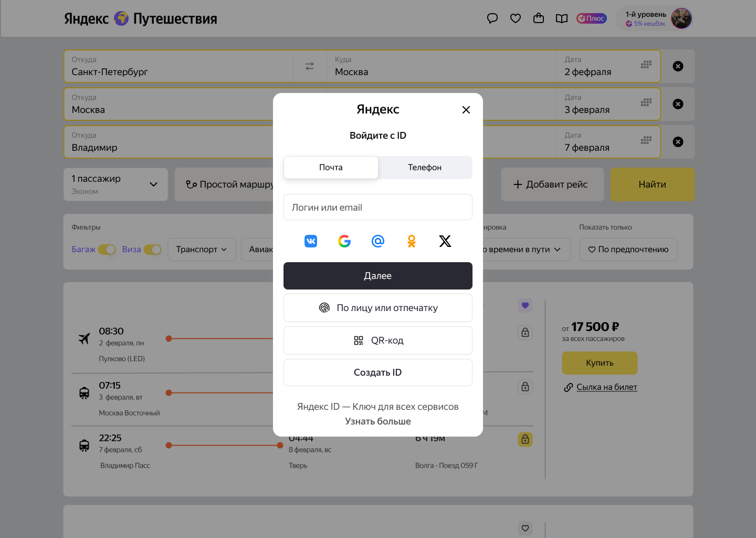This screenshot has height=538, width=756.
Task: Click the train icon for 22:25 departure
Action: tap(84, 446)
